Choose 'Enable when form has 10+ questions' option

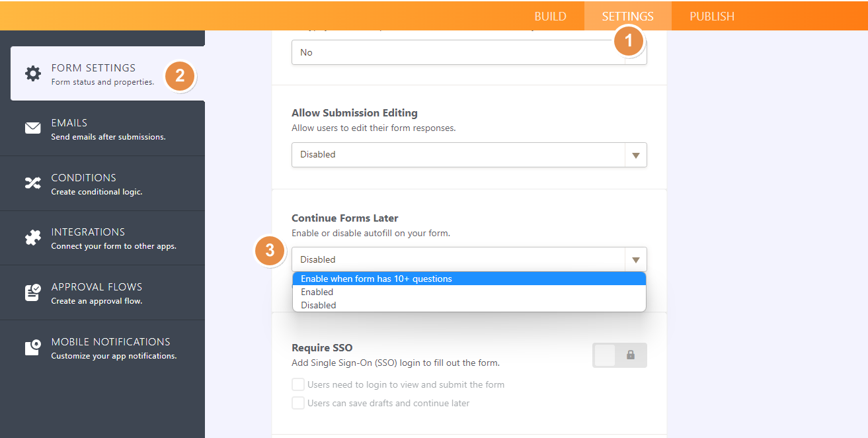pos(469,279)
